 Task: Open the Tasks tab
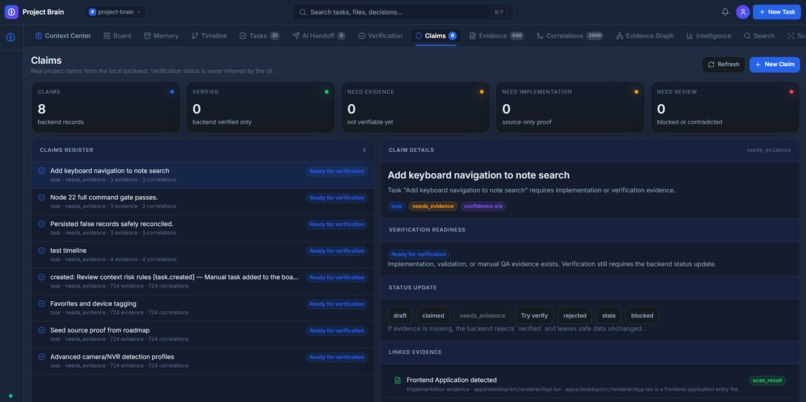pos(260,36)
